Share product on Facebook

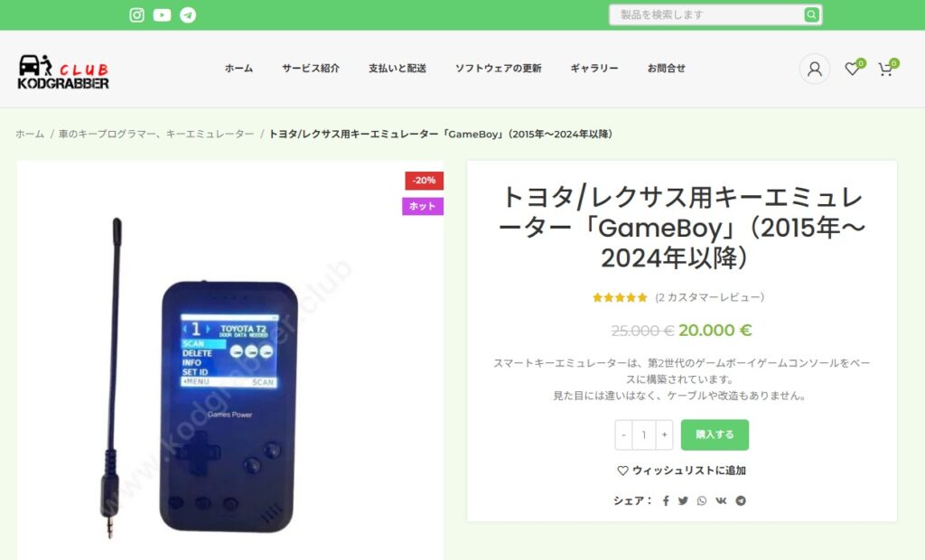pyautogui.click(x=666, y=500)
